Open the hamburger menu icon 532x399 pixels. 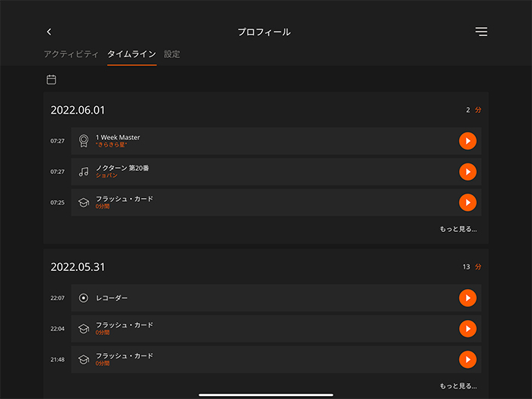pyautogui.click(x=481, y=32)
